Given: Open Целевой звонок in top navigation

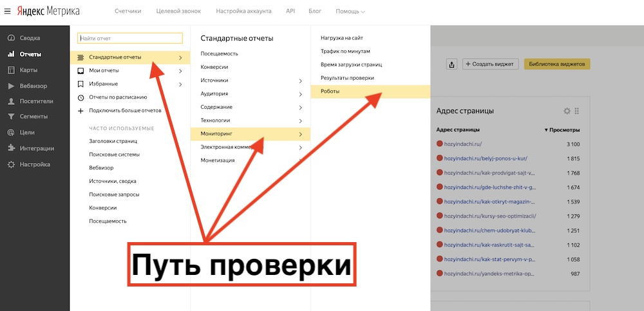Looking at the screenshot, I should (x=178, y=11).
